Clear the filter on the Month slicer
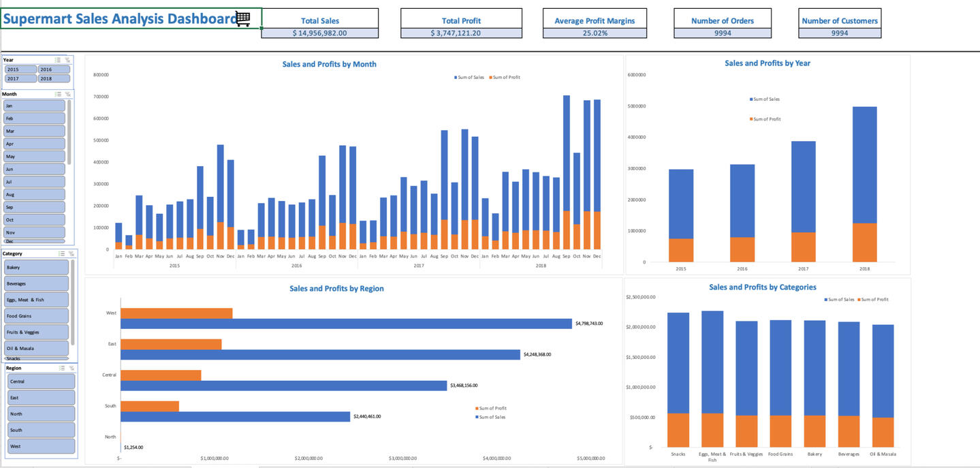980x468 pixels. (x=68, y=94)
